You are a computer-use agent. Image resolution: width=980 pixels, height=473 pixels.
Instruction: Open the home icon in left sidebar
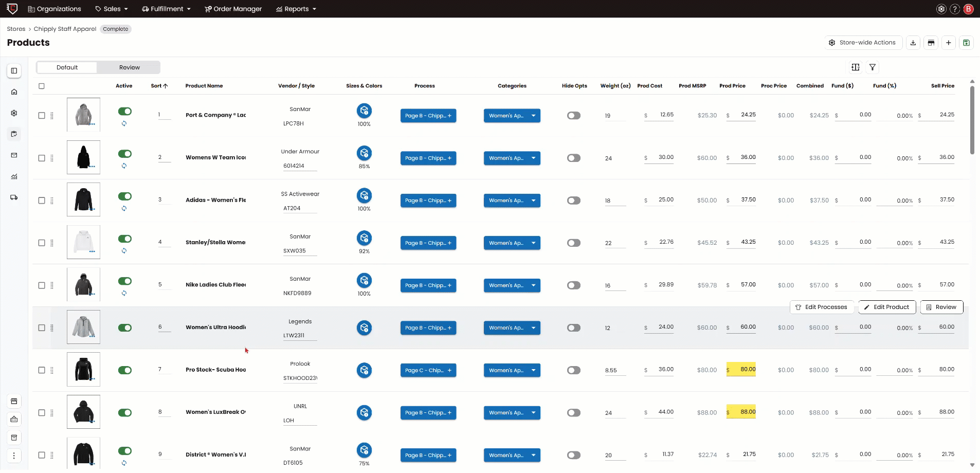coord(14,92)
